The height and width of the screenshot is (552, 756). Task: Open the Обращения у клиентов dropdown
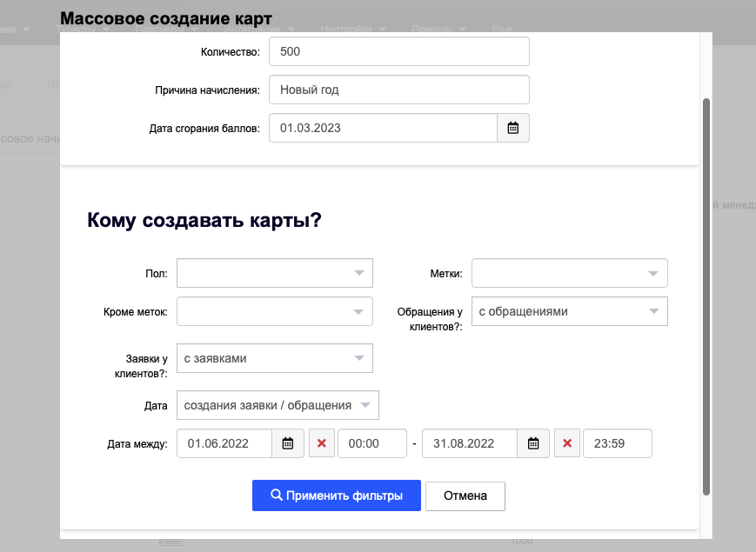click(x=570, y=311)
